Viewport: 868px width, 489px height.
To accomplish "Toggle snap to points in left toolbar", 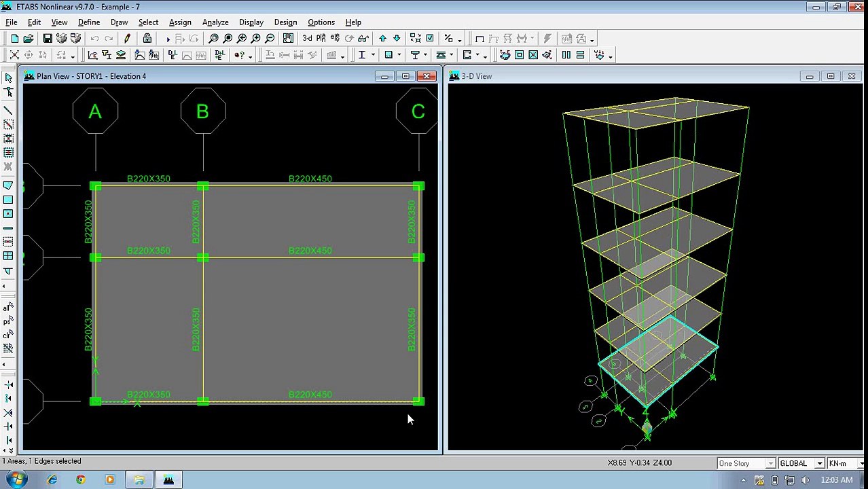I will click(x=8, y=384).
